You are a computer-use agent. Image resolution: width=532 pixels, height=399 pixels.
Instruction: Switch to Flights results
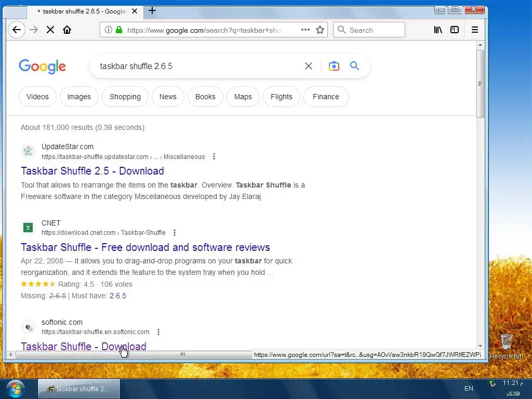(x=281, y=97)
